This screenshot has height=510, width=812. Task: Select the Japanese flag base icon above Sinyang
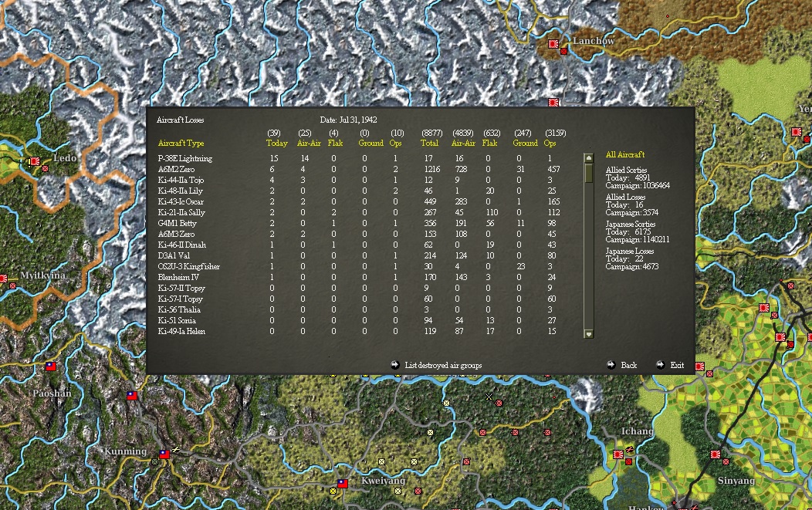pos(716,454)
